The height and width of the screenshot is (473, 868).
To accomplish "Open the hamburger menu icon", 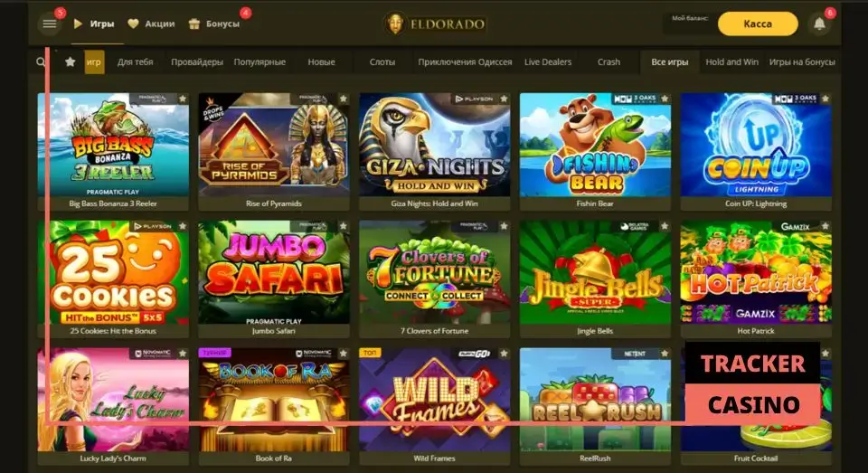I will (49, 24).
